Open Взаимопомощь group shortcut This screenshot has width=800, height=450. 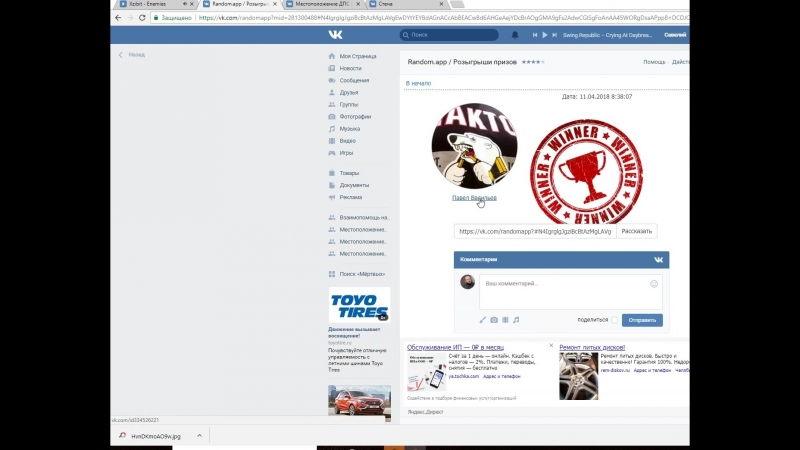[x=364, y=217]
